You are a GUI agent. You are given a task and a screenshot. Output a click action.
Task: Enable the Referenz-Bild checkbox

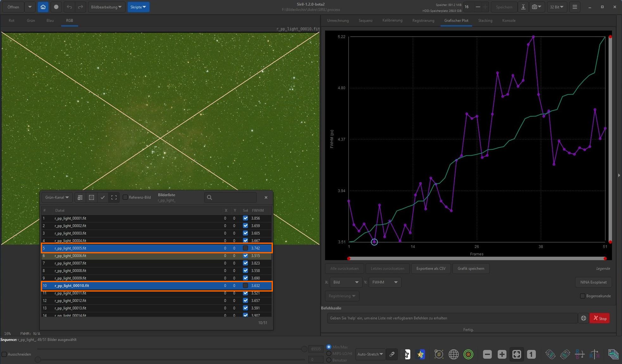point(125,197)
